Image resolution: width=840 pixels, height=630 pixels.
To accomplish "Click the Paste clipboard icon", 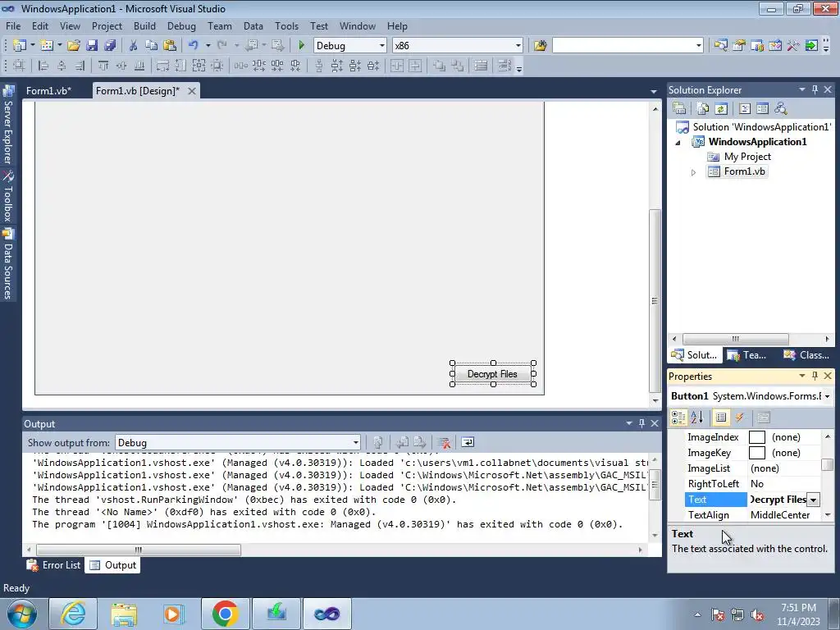I will (169, 46).
